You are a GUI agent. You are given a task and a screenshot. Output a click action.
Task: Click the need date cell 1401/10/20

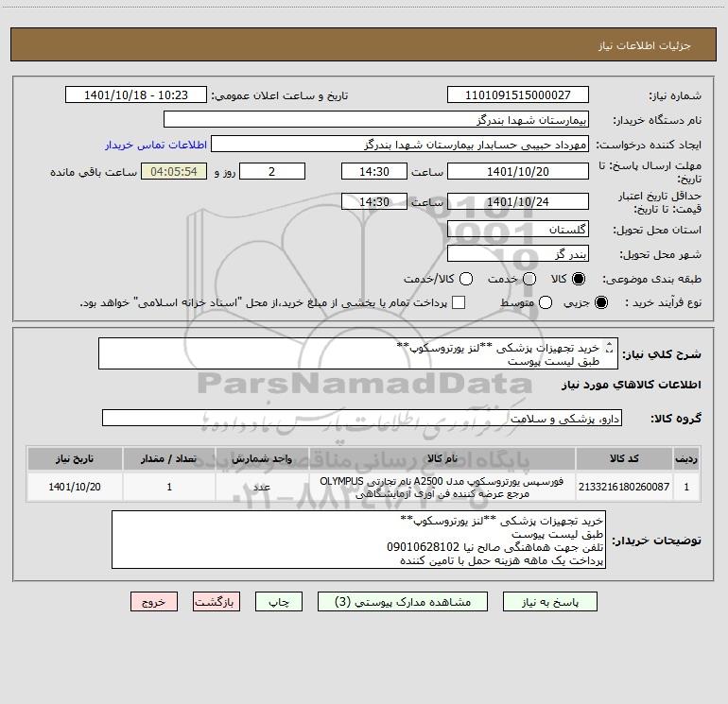coord(75,487)
